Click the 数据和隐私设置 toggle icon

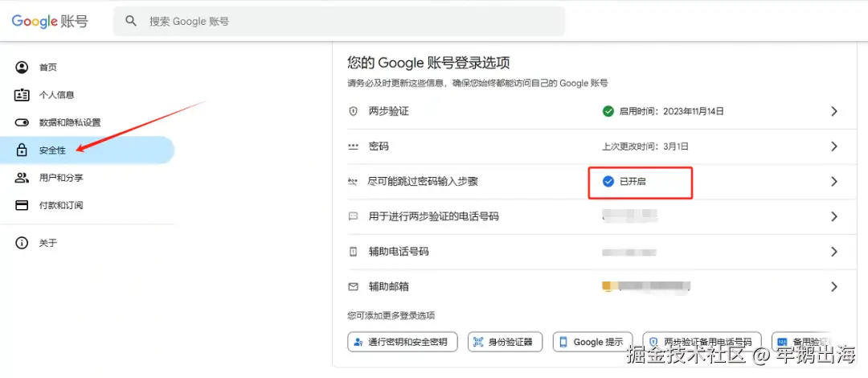point(22,122)
